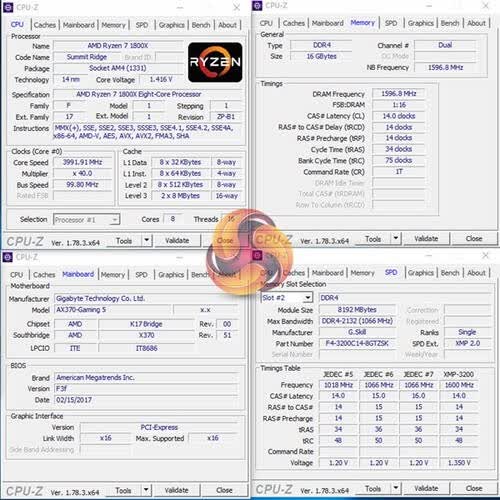Open Tools arrow in Memory window
The height and width of the screenshot is (500, 500).
(x=396, y=239)
